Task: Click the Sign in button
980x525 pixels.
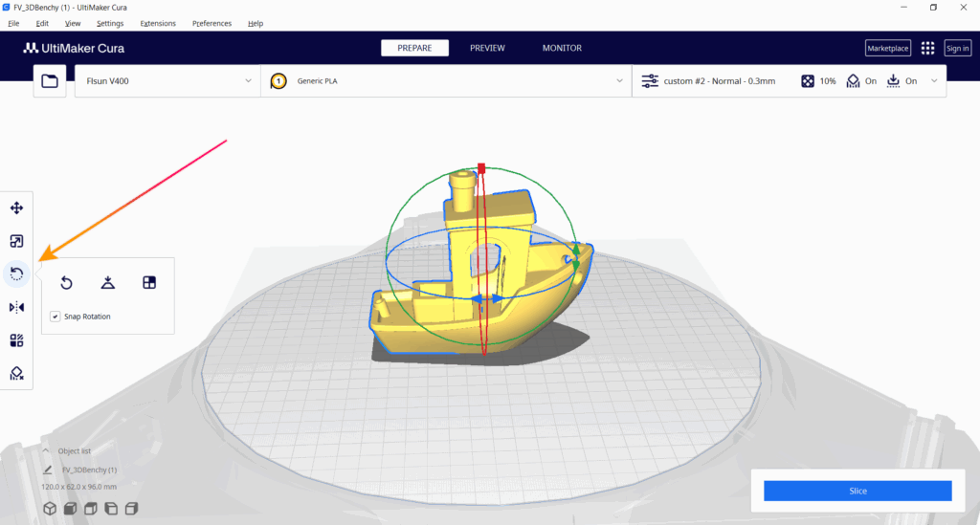Action: [957, 48]
